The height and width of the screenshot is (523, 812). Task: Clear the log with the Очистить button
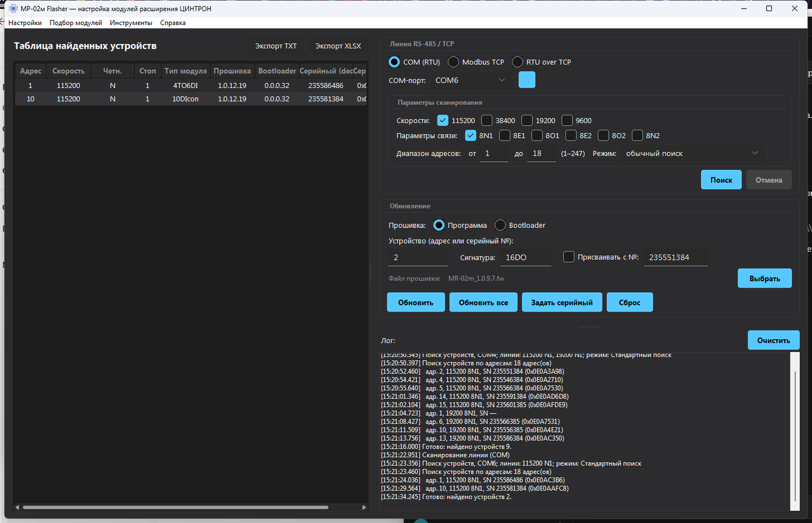tap(774, 340)
